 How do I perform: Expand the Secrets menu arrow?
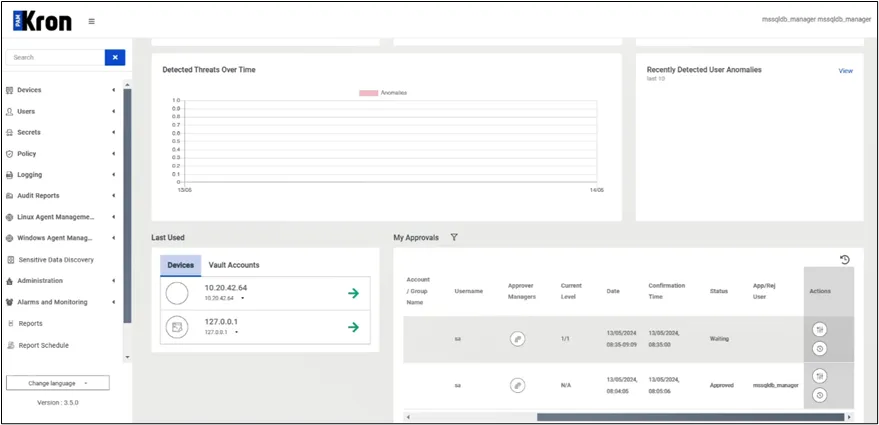coord(113,132)
